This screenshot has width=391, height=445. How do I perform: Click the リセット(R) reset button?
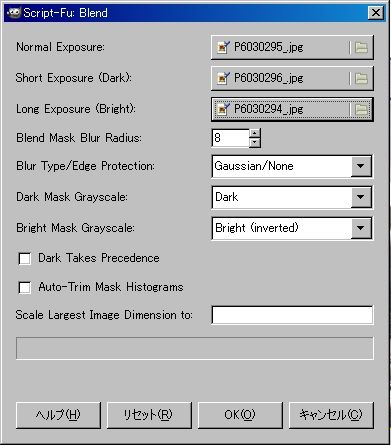point(149,415)
